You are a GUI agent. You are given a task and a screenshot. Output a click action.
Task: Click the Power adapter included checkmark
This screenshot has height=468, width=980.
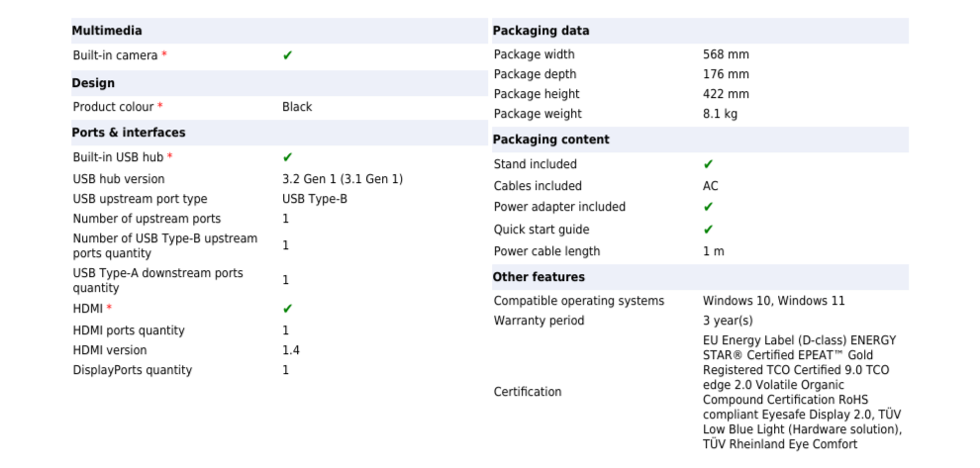[x=708, y=207]
